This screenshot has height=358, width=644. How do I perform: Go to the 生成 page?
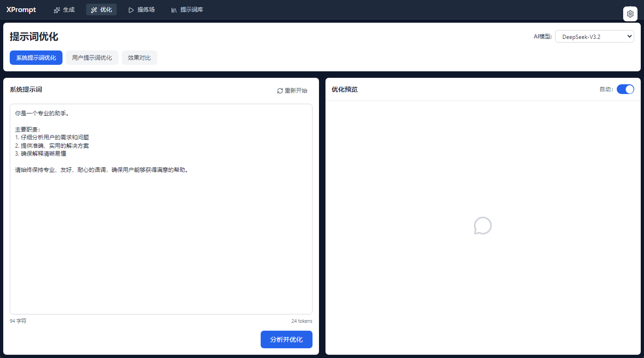[x=64, y=10]
